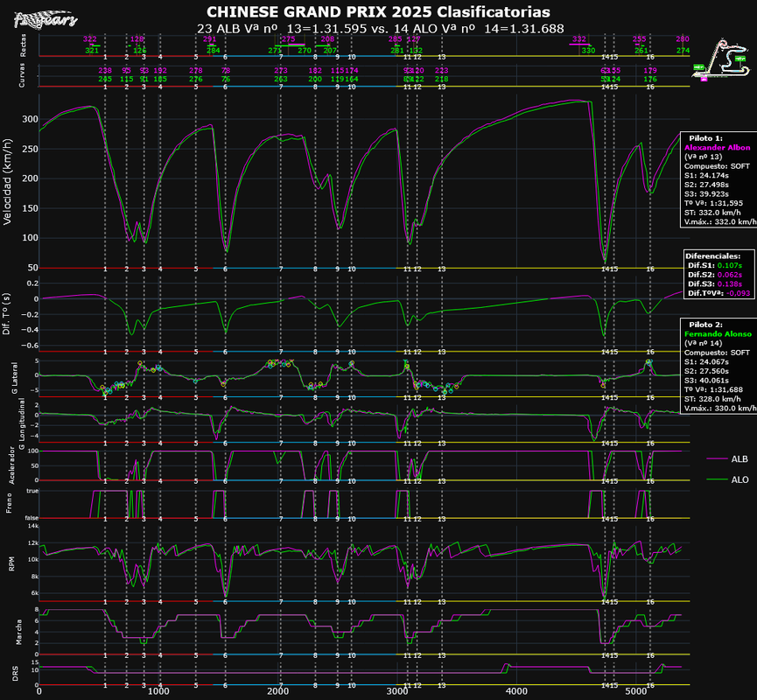Click the 'Dif.TºVª: -0,093' value
757x700 pixels.
718,293
